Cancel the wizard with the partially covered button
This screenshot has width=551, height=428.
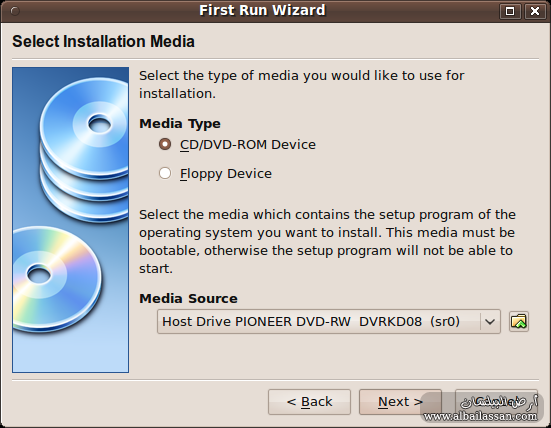coord(496,402)
